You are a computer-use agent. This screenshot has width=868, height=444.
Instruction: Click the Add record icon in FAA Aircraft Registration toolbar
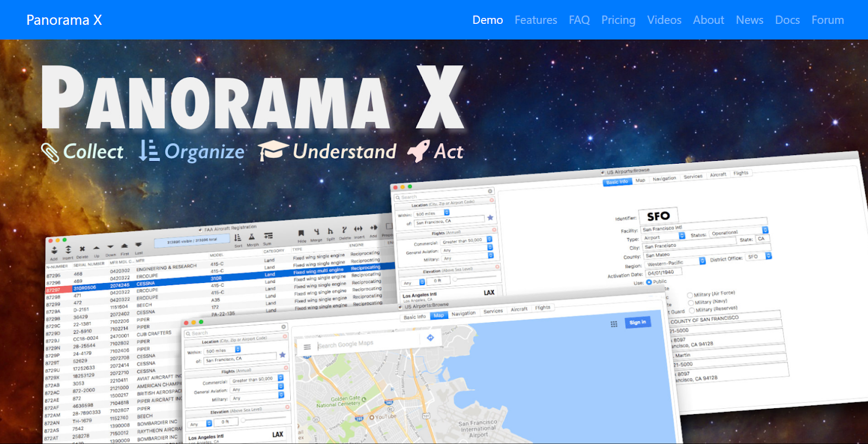point(54,250)
